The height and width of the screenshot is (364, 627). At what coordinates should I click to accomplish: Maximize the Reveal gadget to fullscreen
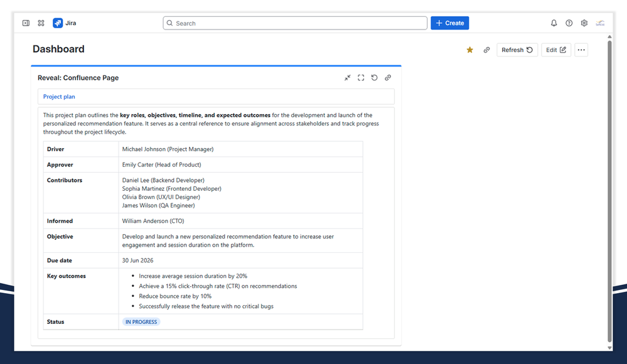pyautogui.click(x=361, y=78)
